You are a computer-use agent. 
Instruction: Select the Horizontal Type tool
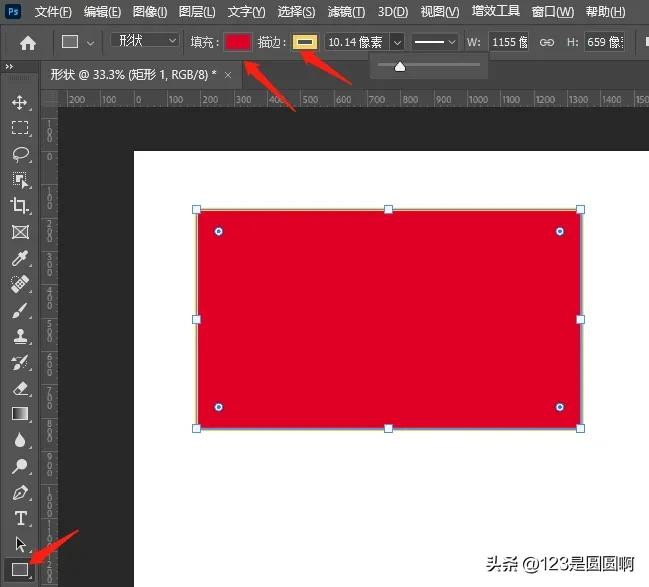click(20, 518)
